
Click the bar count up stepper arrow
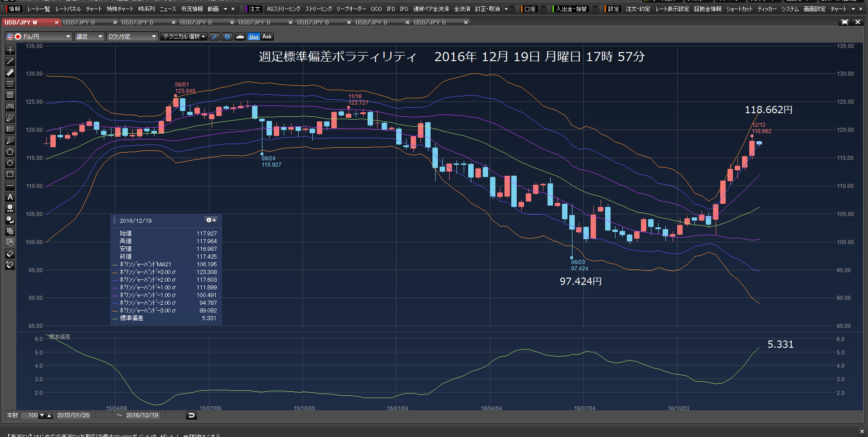pos(49,415)
